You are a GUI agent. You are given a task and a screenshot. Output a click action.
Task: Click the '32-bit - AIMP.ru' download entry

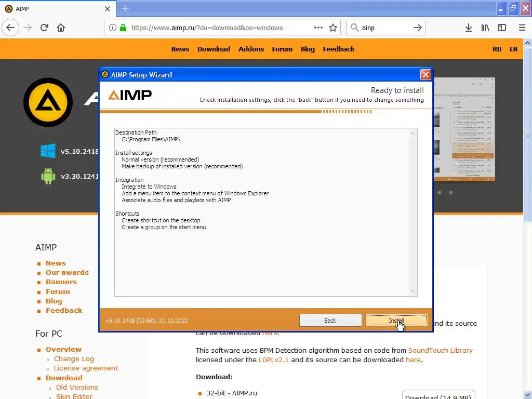(232, 393)
